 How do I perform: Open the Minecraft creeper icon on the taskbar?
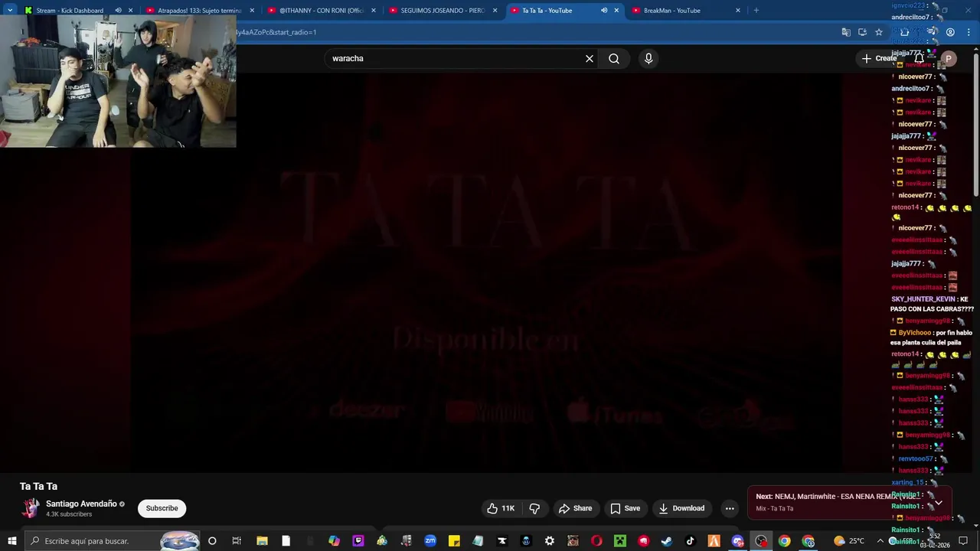point(620,541)
